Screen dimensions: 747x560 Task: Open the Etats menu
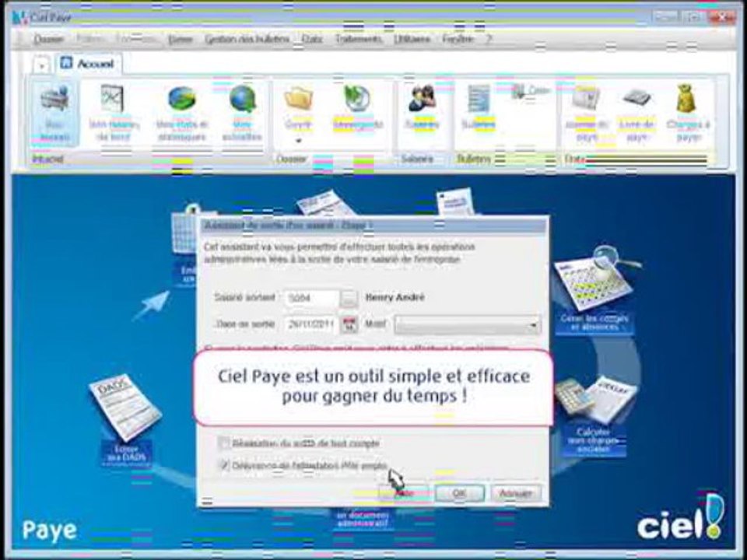click(x=312, y=39)
